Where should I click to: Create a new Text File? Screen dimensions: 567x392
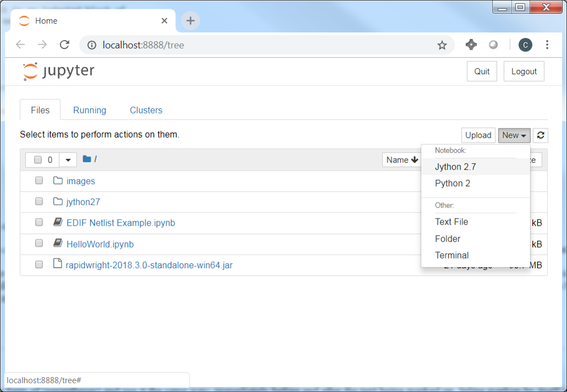pyautogui.click(x=476, y=222)
